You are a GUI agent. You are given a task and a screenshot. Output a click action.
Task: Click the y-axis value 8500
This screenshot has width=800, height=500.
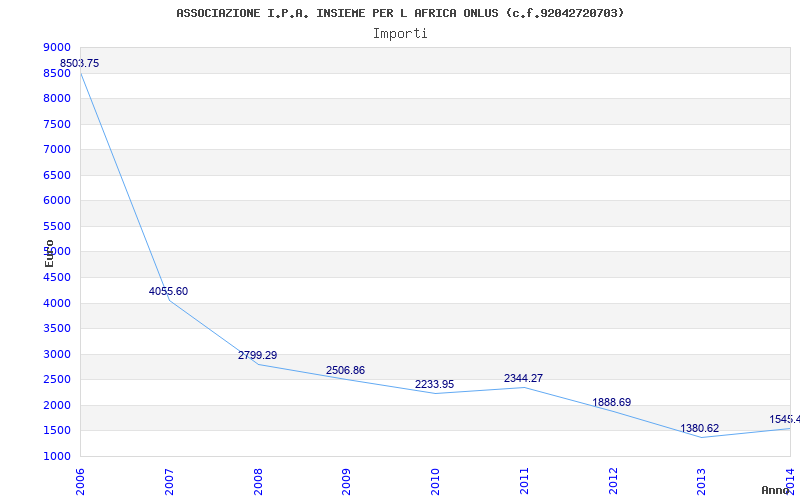click(x=57, y=73)
